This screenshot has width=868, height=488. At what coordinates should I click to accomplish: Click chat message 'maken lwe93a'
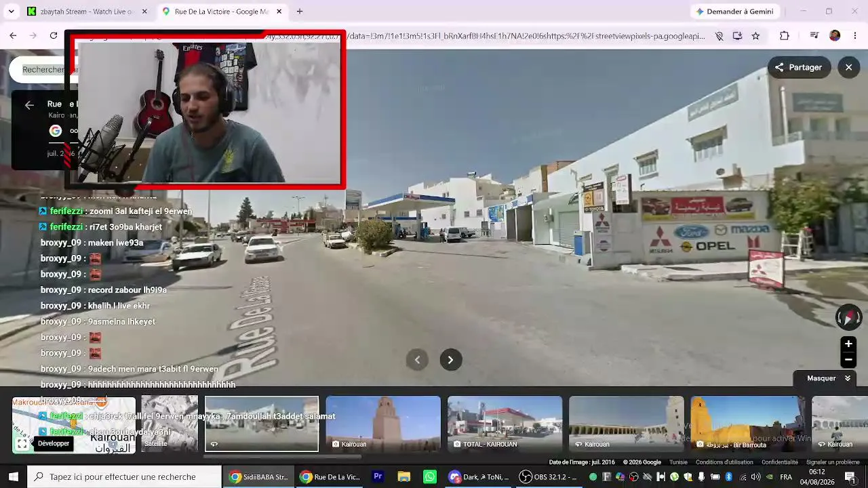tap(116, 243)
